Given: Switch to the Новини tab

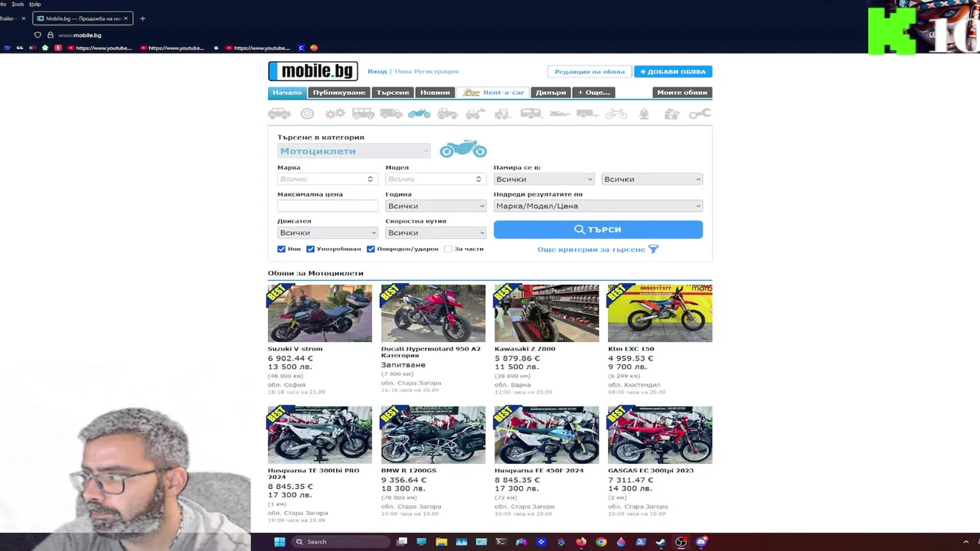Looking at the screenshot, I should click(x=435, y=93).
